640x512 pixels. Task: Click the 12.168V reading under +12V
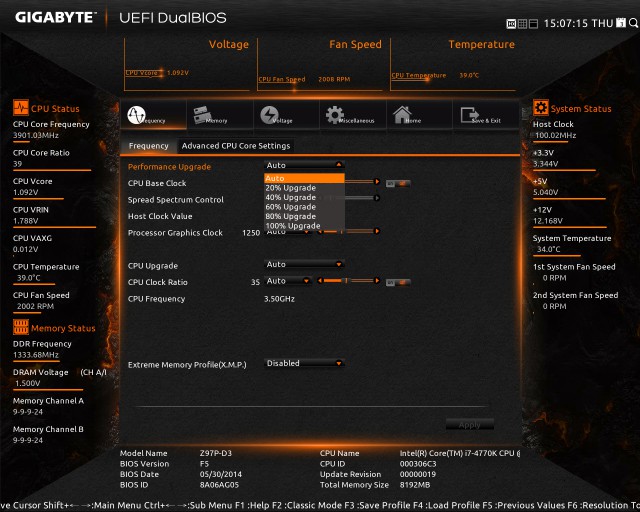[x=548, y=221]
